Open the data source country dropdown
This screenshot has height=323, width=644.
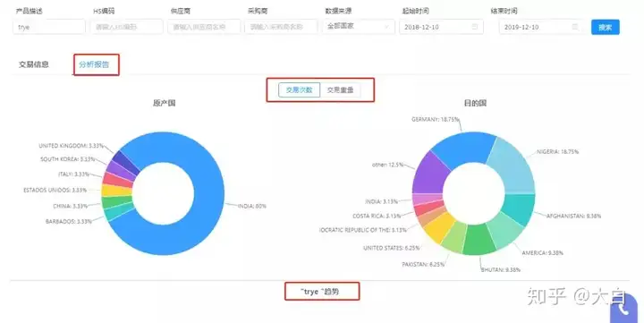358,27
